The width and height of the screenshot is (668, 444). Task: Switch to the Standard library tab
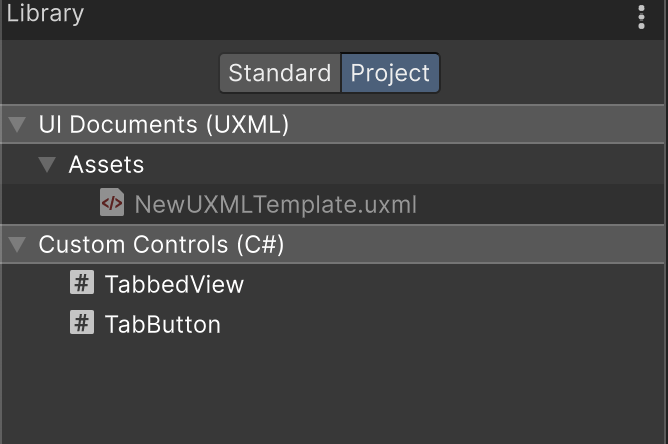[x=280, y=73]
